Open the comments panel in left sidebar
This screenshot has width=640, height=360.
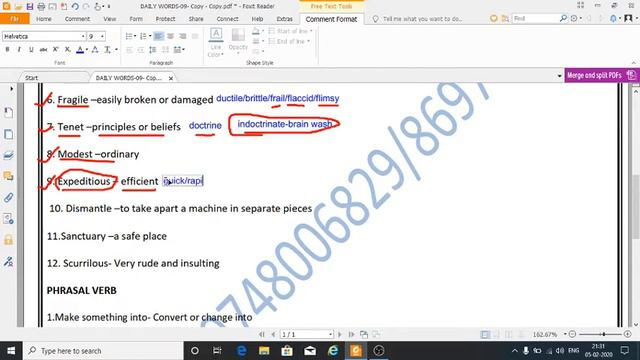point(9,176)
